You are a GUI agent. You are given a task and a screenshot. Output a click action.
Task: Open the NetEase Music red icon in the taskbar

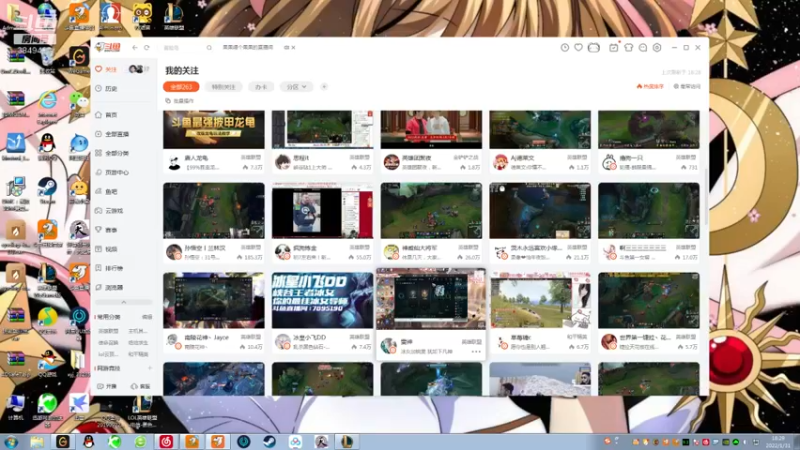(x=166, y=442)
